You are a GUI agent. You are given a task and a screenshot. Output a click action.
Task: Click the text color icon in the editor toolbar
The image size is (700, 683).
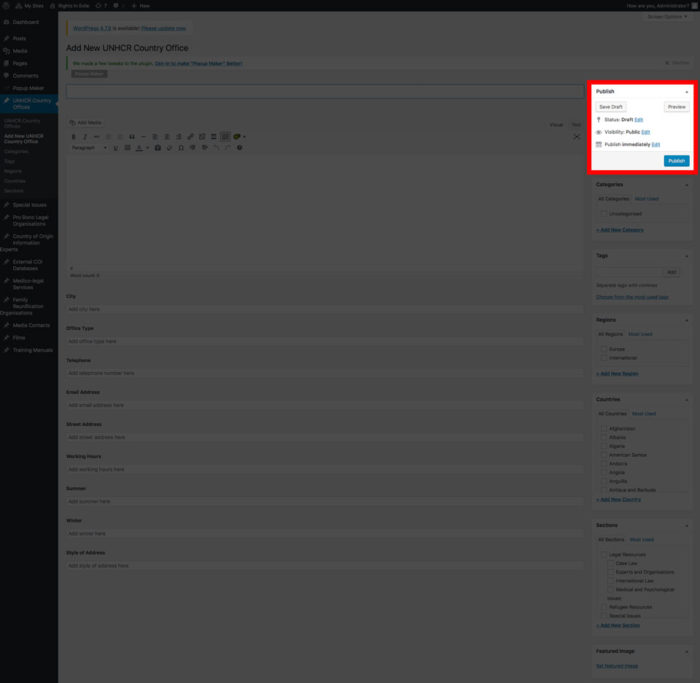coord(139,148)
